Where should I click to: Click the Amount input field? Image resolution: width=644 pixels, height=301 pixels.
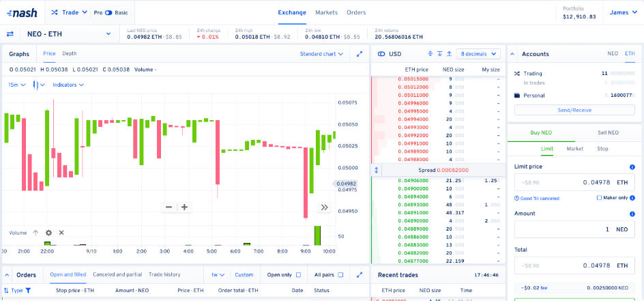(x=574, y=229)
